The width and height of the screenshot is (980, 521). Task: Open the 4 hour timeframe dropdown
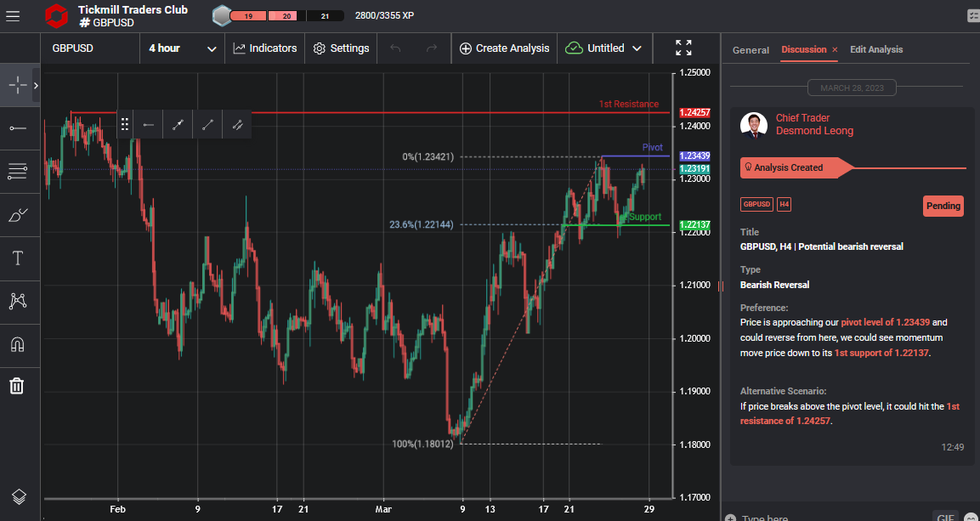click(x=183, y=48)
